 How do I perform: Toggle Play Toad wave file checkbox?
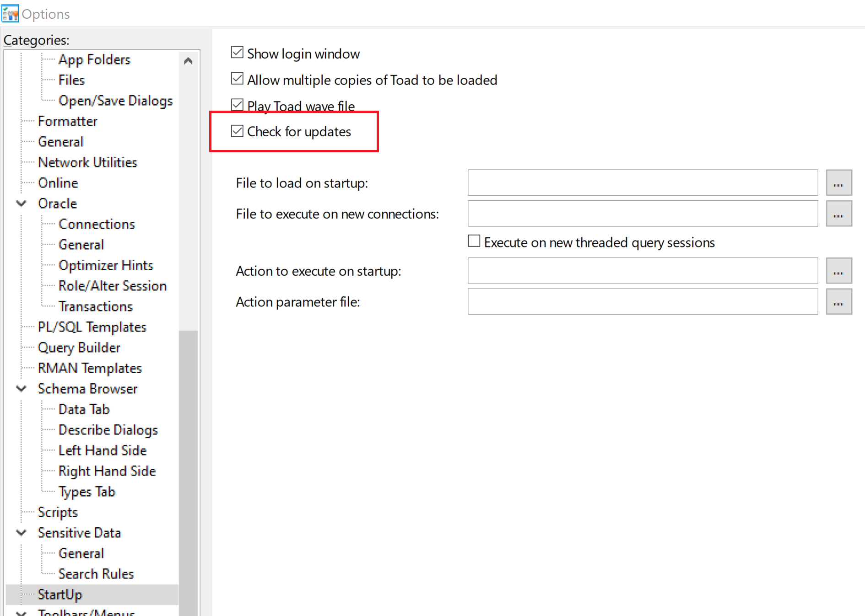[x=237, y=105]
